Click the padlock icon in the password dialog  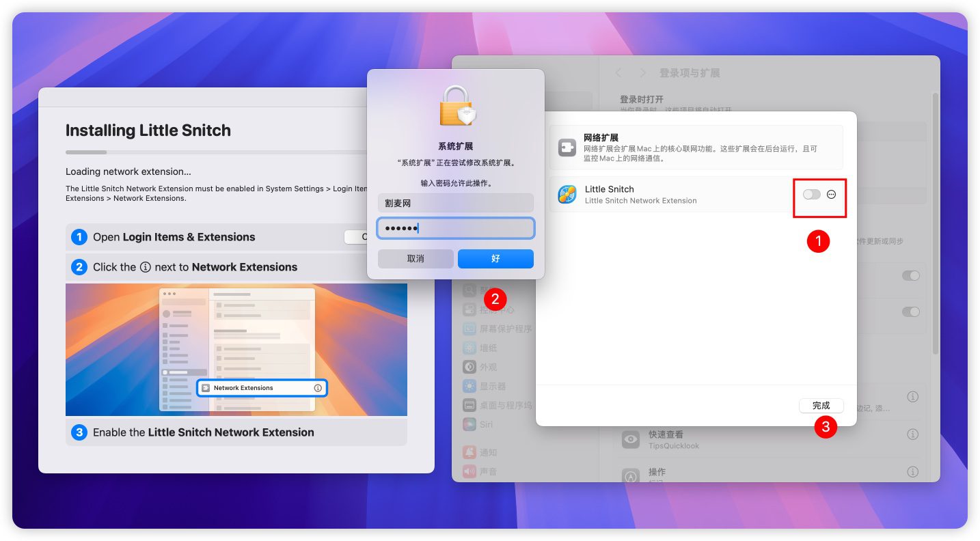[456, 106]
